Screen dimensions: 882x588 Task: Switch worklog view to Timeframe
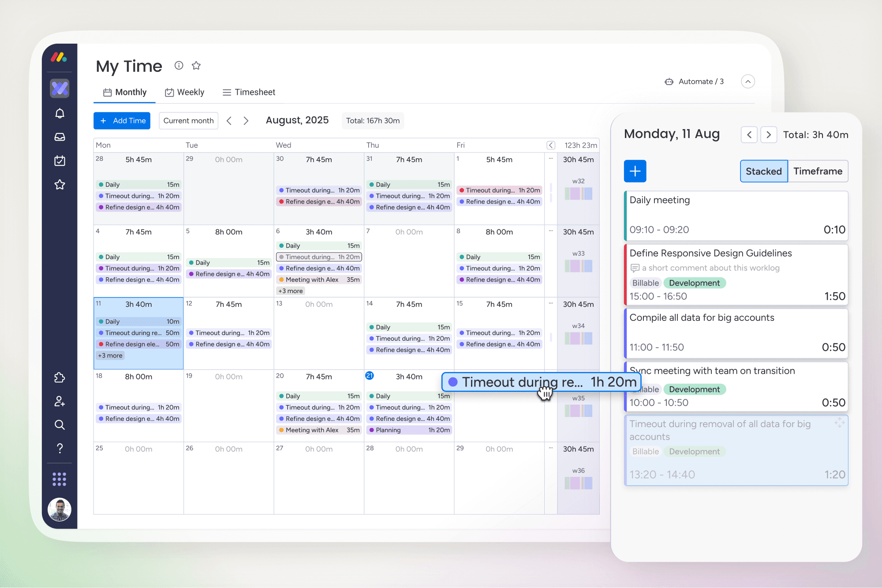pos(818,171)
